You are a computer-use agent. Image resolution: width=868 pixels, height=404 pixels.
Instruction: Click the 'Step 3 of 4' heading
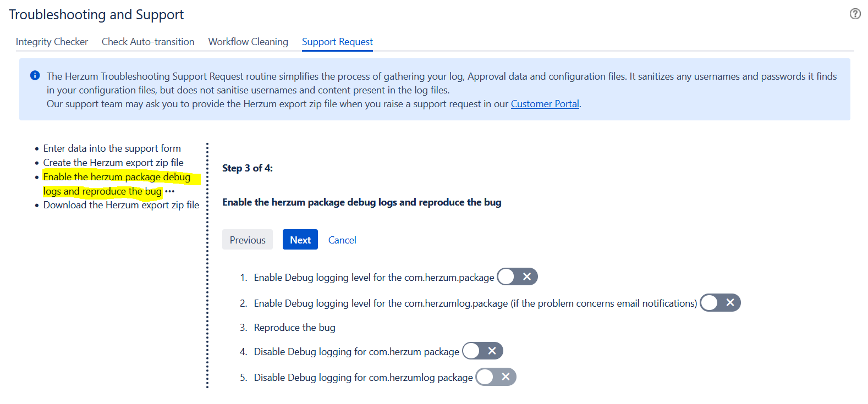pyautogui.click(x=248, y=168)
